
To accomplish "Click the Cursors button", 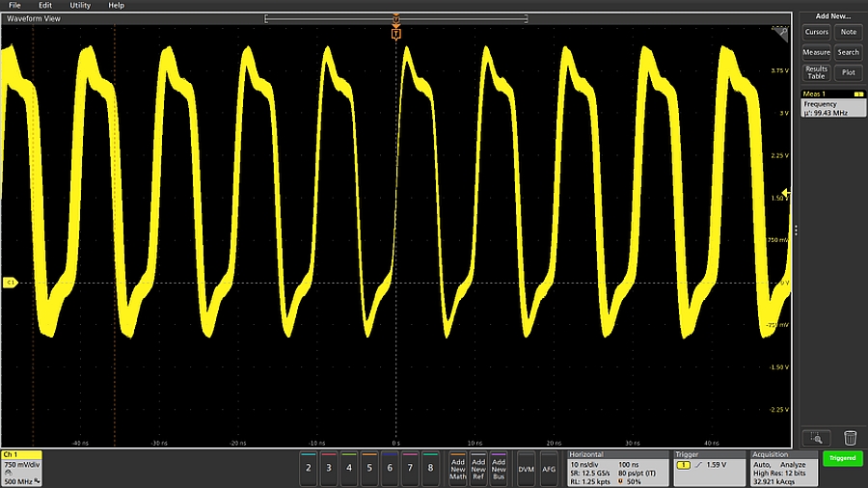I will (816, 32).
